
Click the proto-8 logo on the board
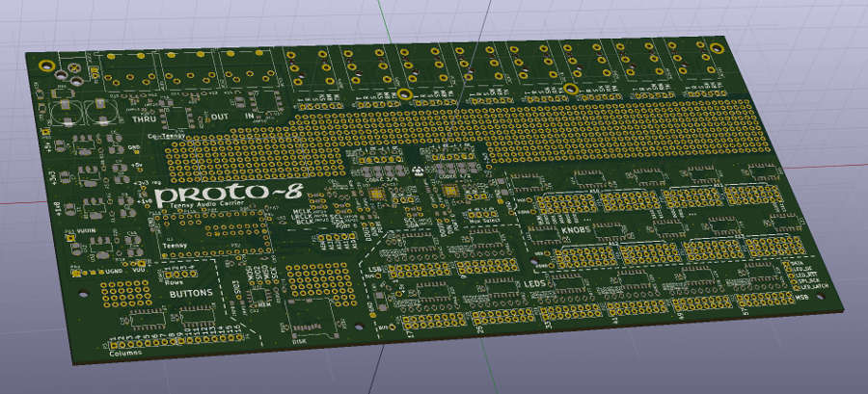point(229,194)
